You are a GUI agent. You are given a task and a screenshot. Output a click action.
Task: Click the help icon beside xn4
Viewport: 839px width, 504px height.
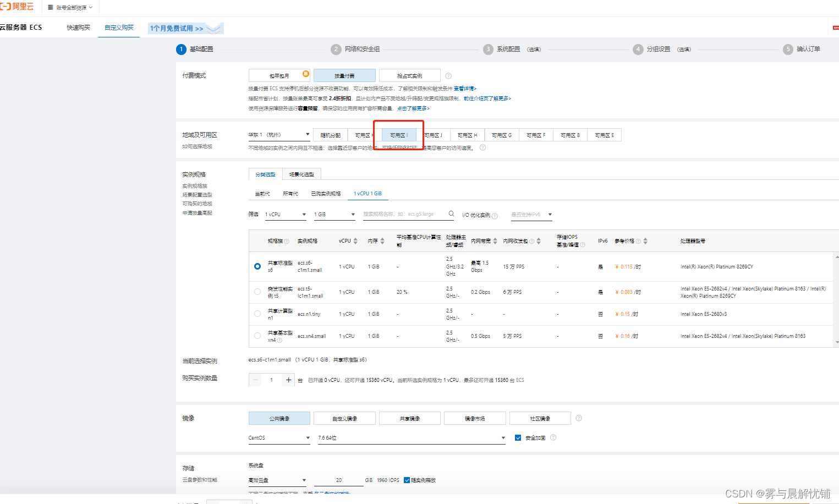click(279, 340)
